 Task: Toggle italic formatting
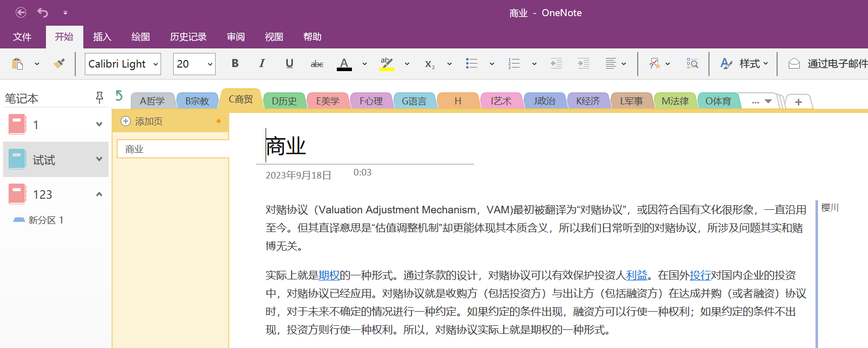(262, 64)
